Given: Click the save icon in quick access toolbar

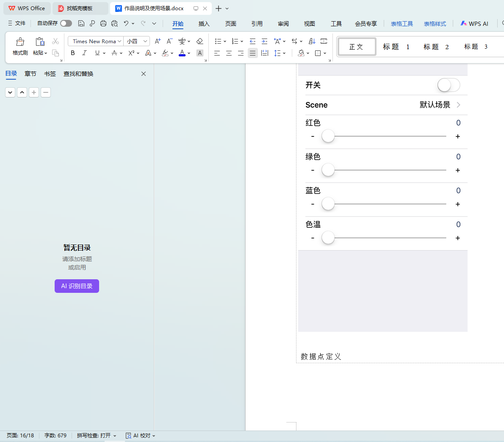Looking at the screenshot, I should [x=81, y=23].
